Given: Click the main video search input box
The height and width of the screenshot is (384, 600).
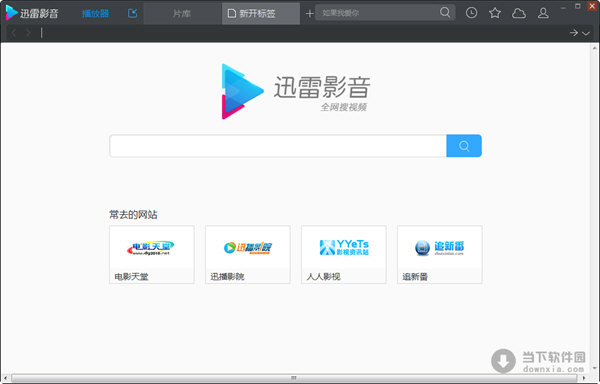Looking at the screenshot, I should [x=278, y=146].
